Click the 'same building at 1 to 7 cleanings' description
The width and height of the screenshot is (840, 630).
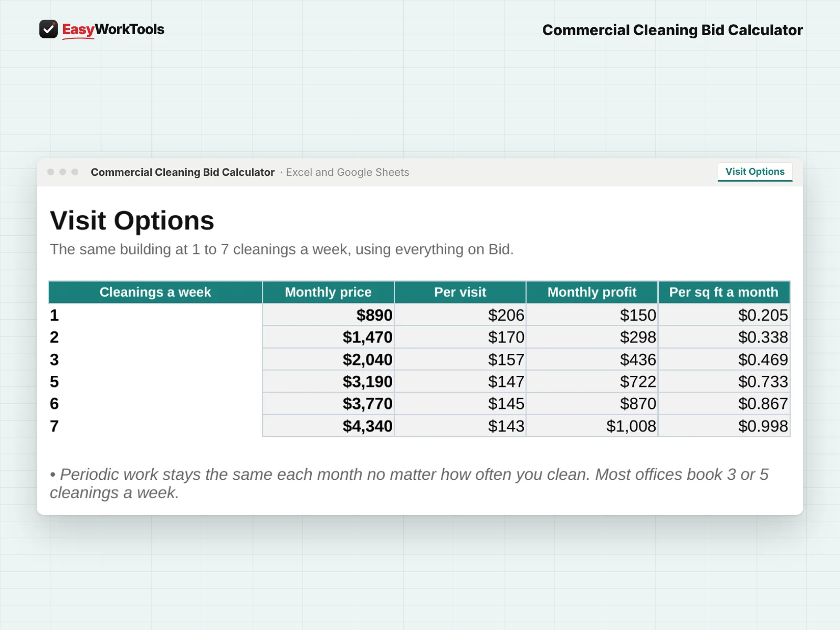coord(282,249)
